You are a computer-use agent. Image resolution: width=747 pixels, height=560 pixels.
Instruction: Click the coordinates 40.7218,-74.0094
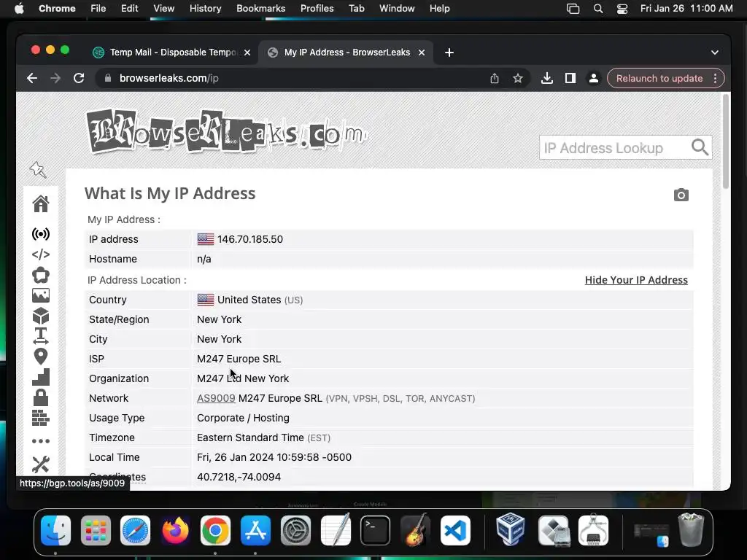coord(239,477)
